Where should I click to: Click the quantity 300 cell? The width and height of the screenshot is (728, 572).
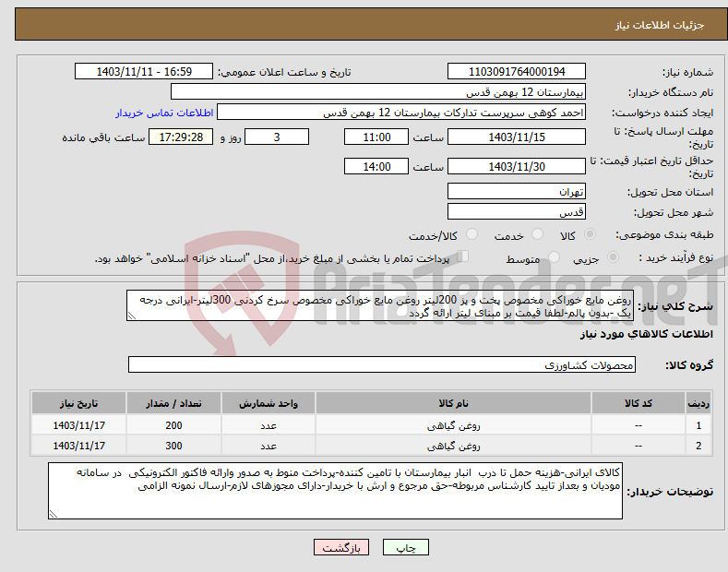pos(173,446)
